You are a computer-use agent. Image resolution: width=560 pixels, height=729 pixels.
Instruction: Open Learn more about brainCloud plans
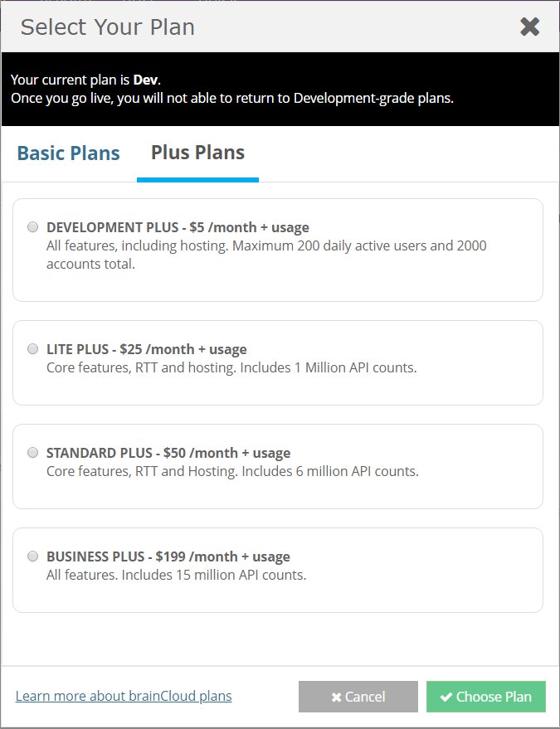(x=123, y=696)
